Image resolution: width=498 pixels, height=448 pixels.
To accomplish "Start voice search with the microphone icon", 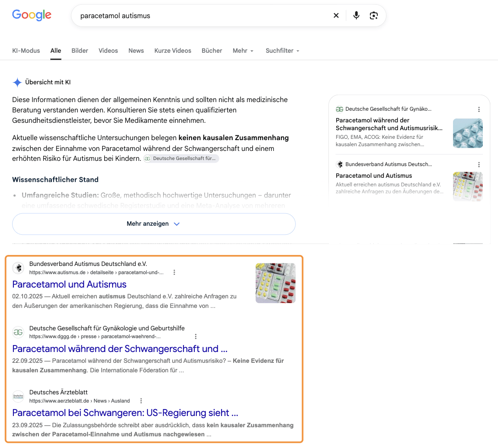I will coord(357,16).
